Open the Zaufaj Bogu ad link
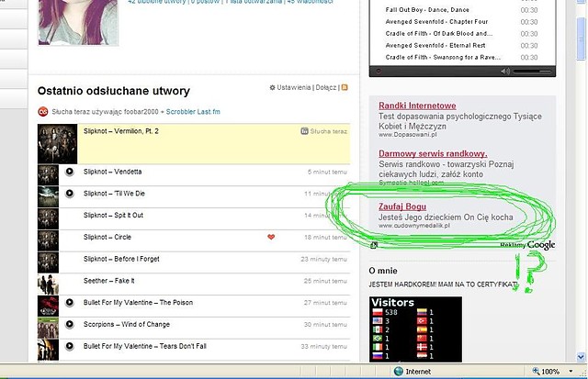Viewport: 588px width, 379px height. (402, 206)
